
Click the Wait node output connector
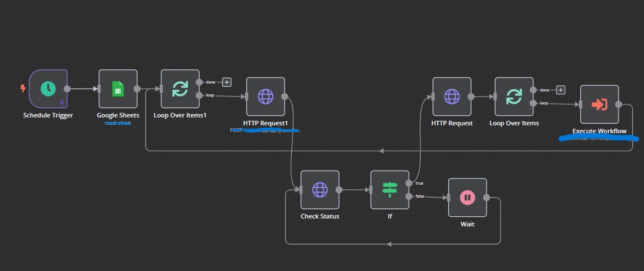pyautogui.click(x=487, y=198)
